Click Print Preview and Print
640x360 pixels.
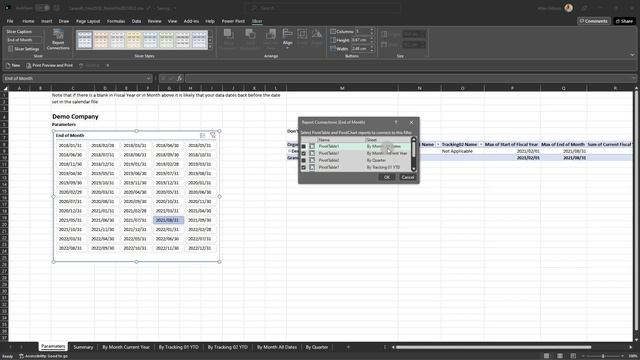(49, 65)
